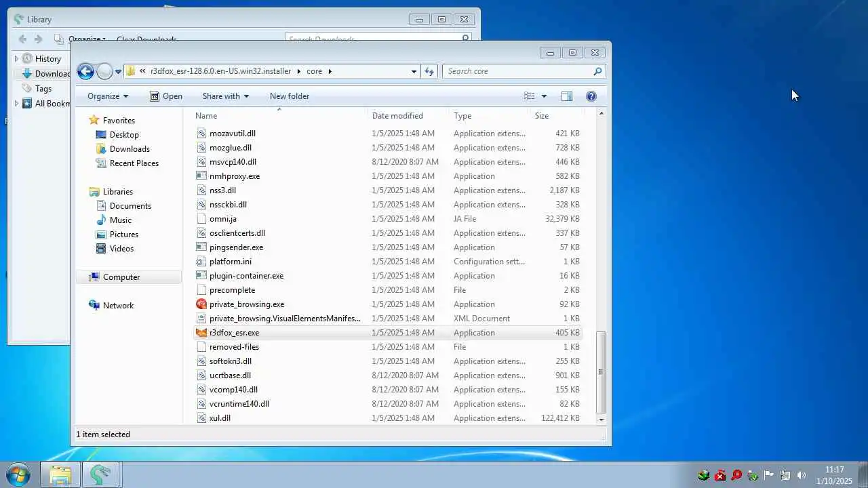
Task: Toggle the preview pane button
Action: pyautogui.click(x=567, y=96)
